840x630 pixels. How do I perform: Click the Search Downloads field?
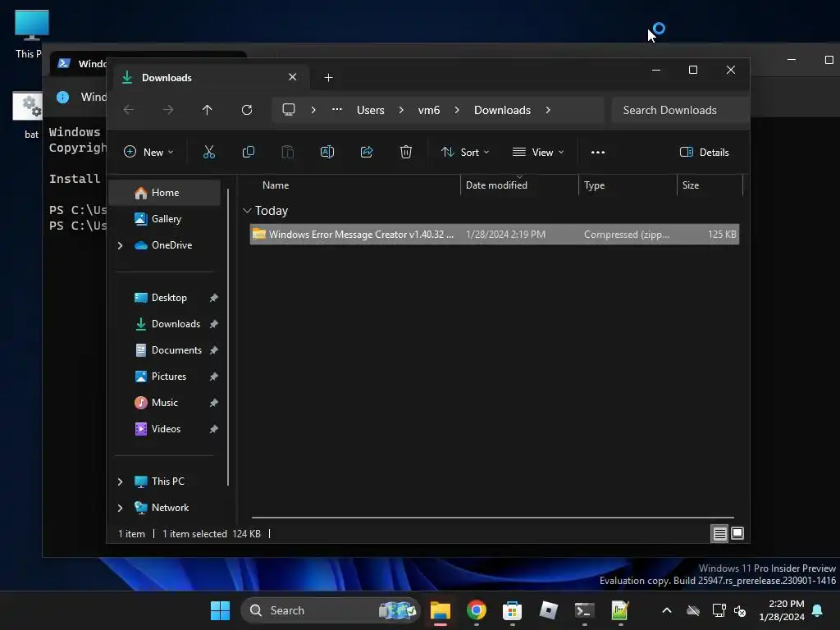(x=680, y=110)
